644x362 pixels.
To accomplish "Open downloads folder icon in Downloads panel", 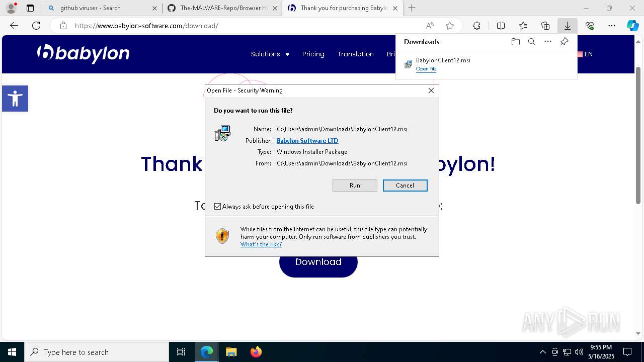I will tap(515, 42).
